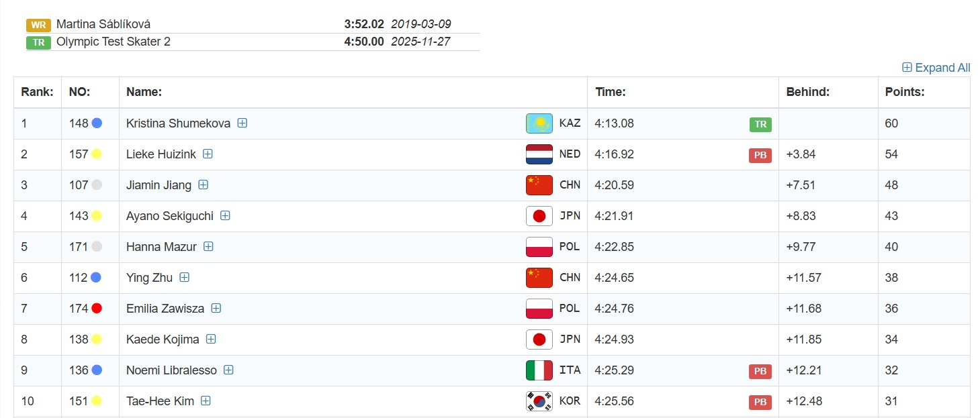This screenshot has height=418, width=980.
Task: Expand Emilia Zawisza's details
Action: pos(216,309)
